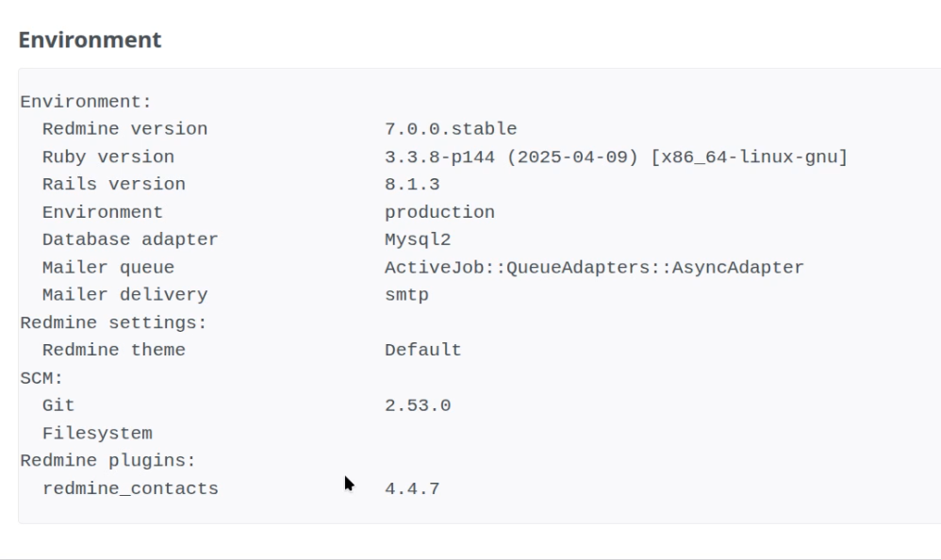This screenshot has height=560, width=941.
Task: Click the 'Mailer delivery' label
Action: [x=124, y=295]
